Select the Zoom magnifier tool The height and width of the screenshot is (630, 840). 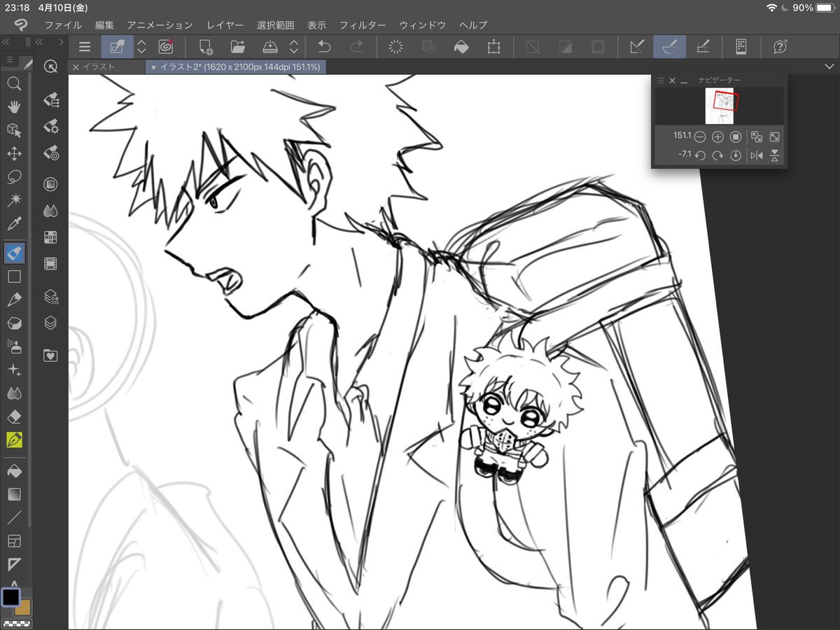coord(13,84)
